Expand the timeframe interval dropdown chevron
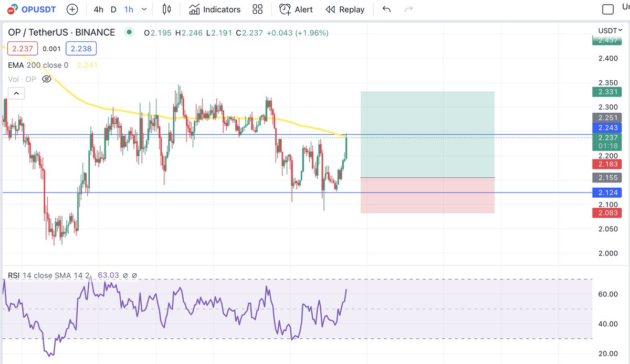630x364 pixels. [x=144, y=9]
